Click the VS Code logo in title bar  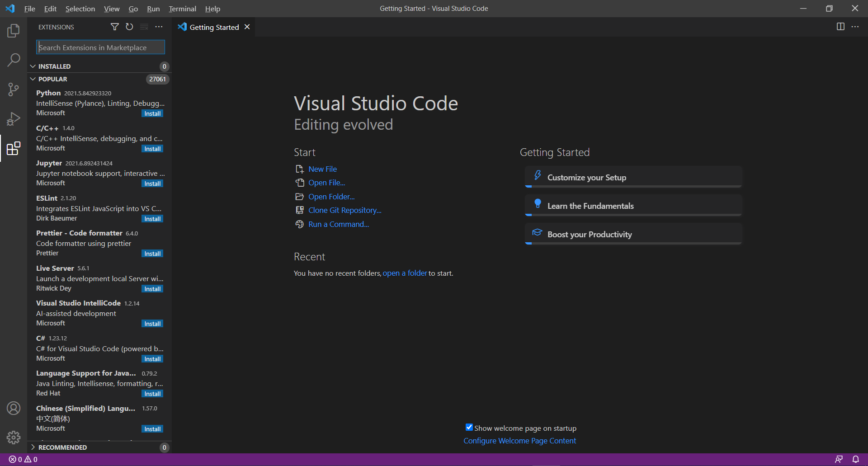tap(10, 9)
